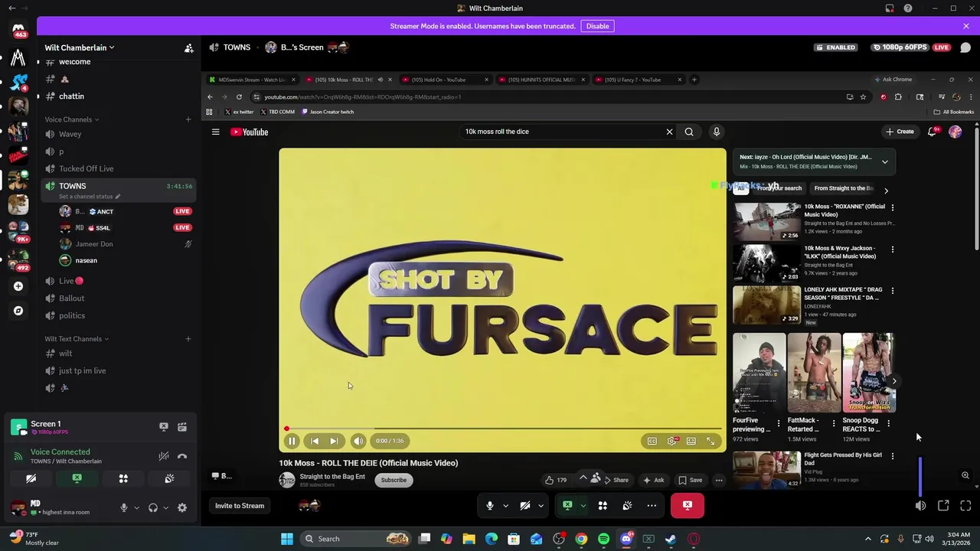The width and height of the screenshot is (980, 551).
Task: Open Discord direct messages home icon
Action: pos(18,29)
